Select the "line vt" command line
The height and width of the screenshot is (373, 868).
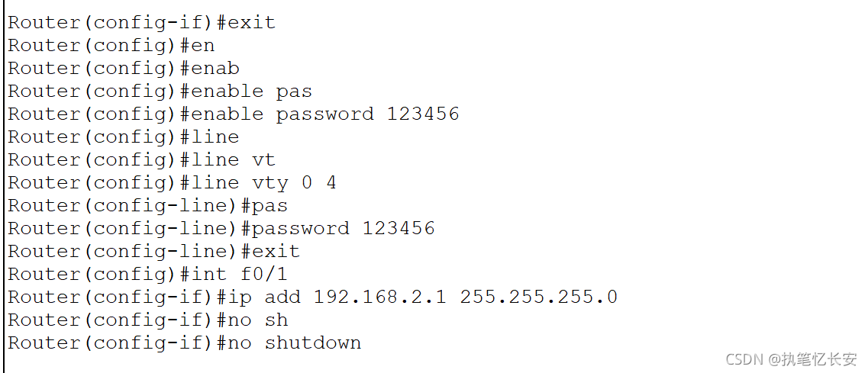141,159
